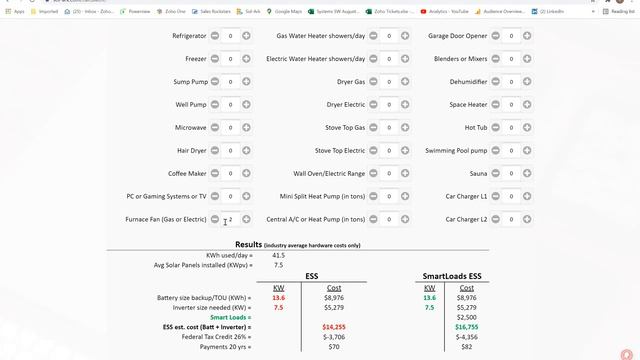Image resolution: width=640 pixels, height=360 pixels.
Task: Add a Hot Tub
Action: 527,127
